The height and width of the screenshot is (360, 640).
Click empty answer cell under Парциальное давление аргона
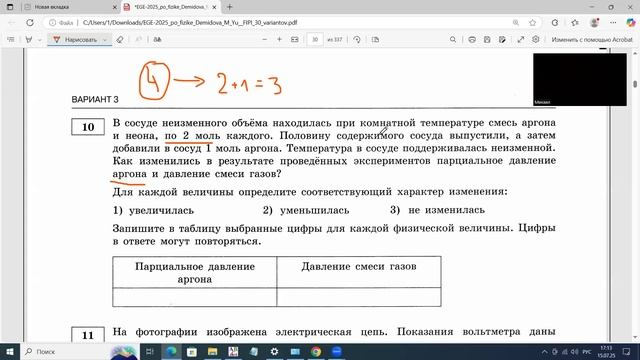(195, 297)
